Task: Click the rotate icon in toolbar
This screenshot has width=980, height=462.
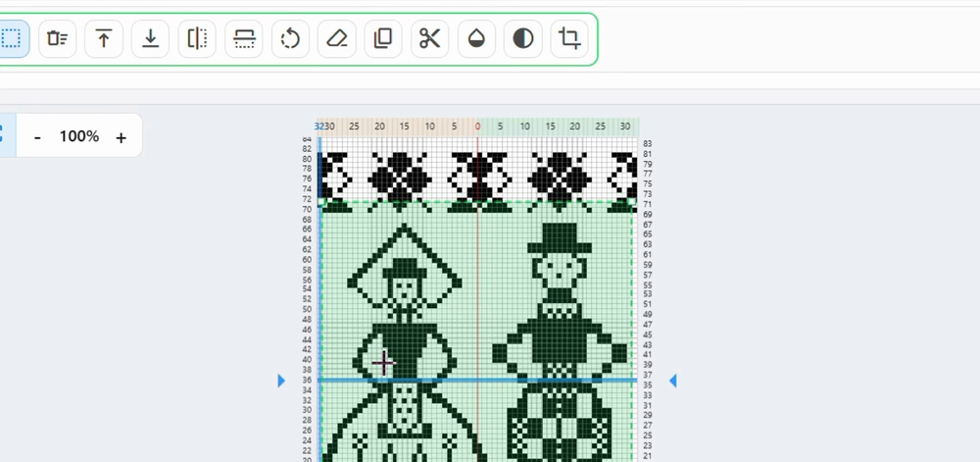Action: tap(290, 39)
